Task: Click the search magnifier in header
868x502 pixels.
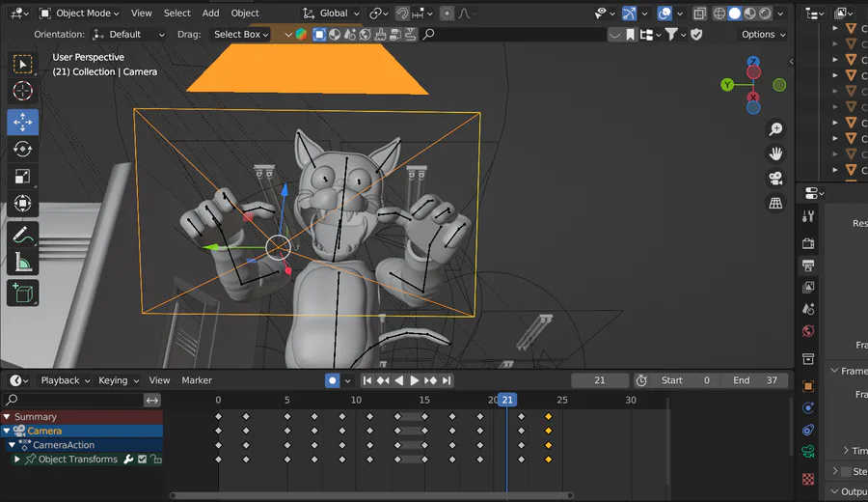Action: point(428,35)
